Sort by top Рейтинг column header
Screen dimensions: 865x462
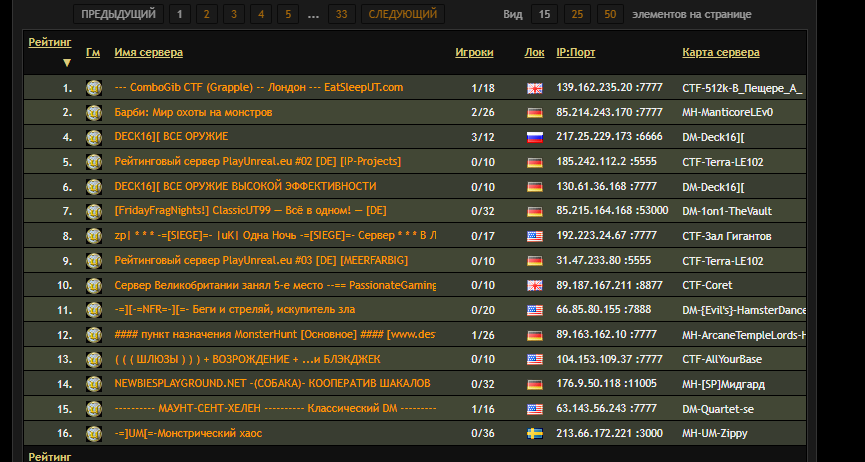[50, 43]
